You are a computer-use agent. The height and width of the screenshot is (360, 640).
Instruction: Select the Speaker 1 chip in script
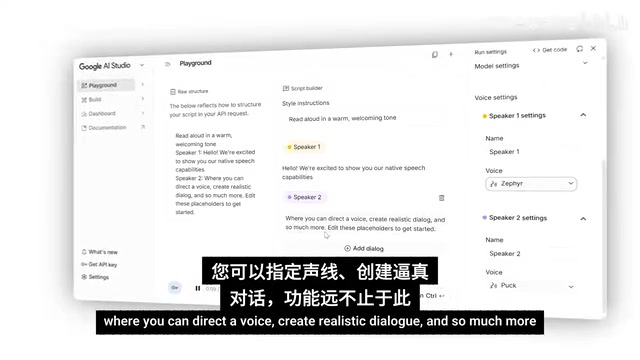click(304, 147)
